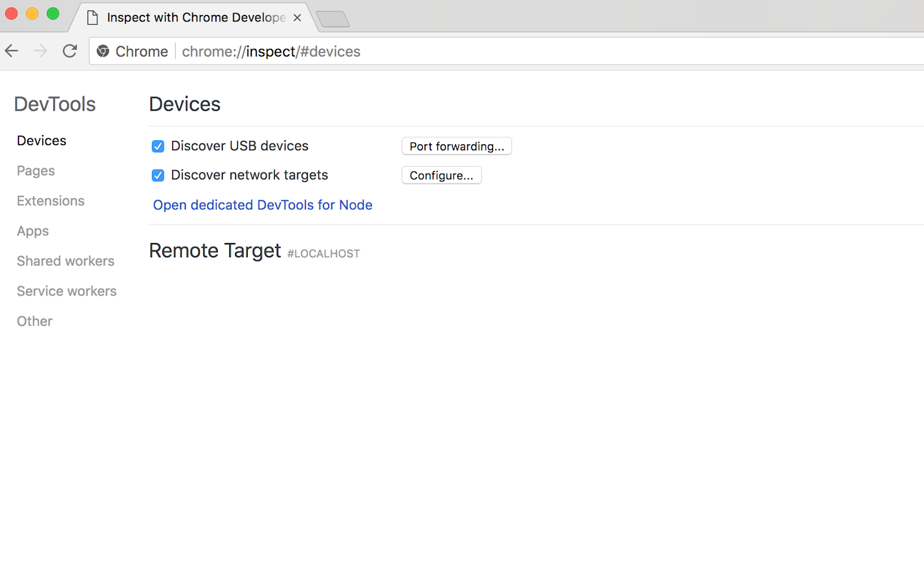Image resolution: width=924 pixels, height=573 pixels.
Task: Click the page icon on the tab
Action: 92,18
